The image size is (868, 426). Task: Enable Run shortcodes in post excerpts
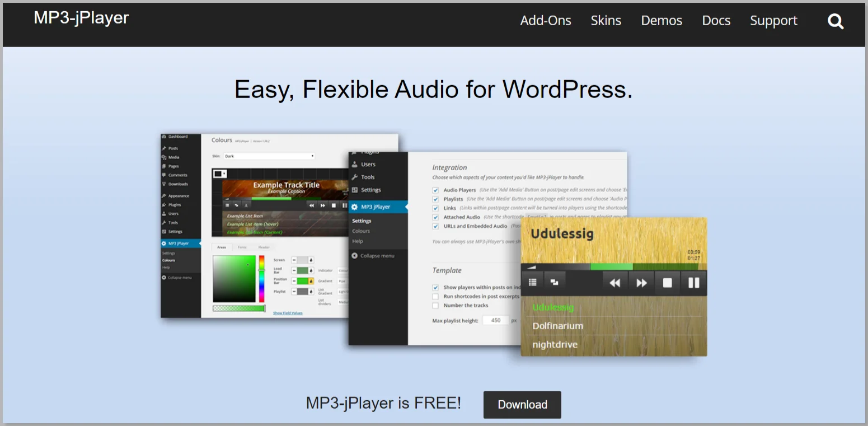tap(435, 296)
